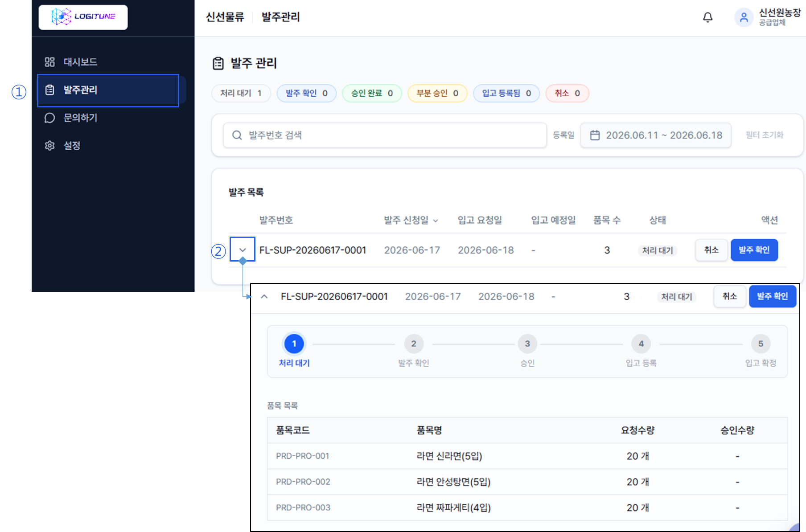This screenshot has height=532, width=806.
Task: Click the calendar icon in date range
Action: 595,135
